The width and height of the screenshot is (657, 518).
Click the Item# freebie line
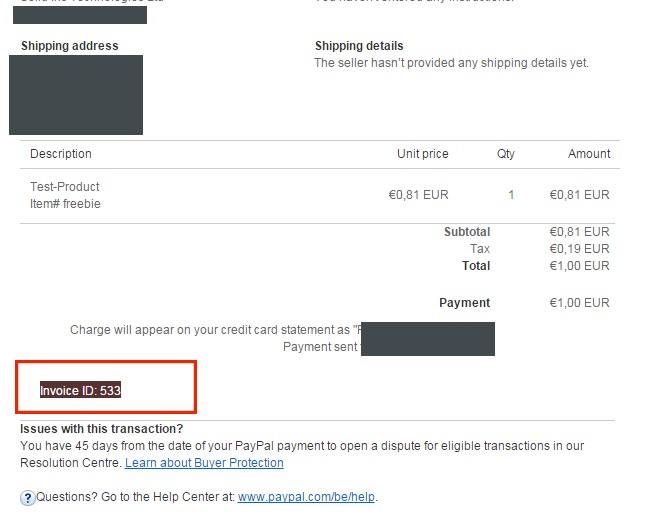(65, 204)
